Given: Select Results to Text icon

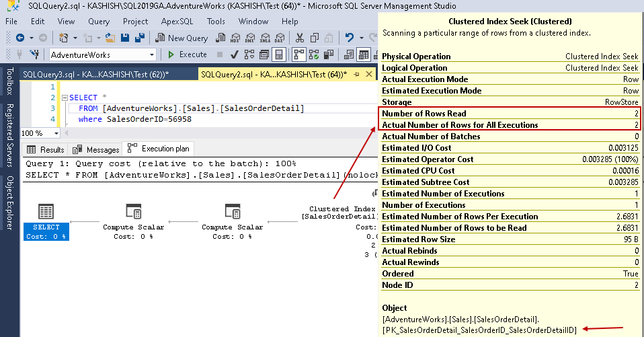Looking at the screenshot, I should (x=349, y=54).
